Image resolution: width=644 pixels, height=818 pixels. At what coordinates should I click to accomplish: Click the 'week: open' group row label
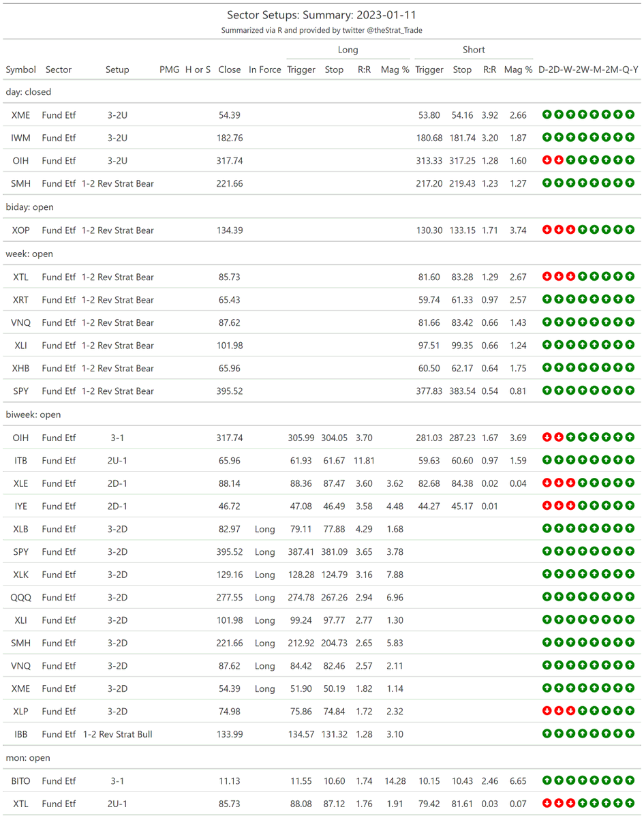29,254
